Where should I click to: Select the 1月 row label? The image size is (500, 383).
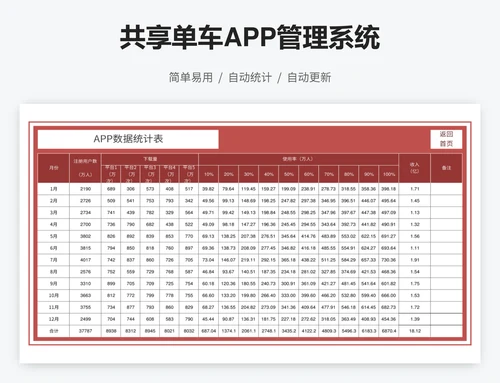53,189
